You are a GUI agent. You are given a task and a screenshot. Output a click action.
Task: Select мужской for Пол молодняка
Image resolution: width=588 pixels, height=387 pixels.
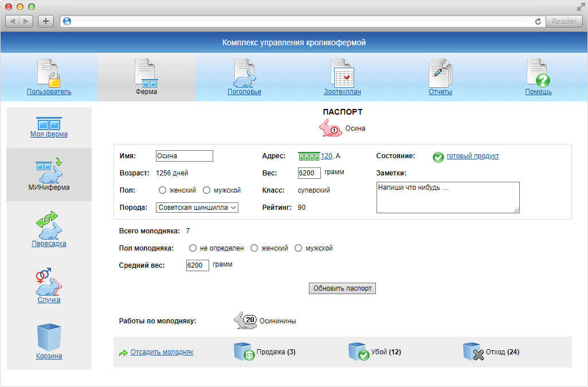(298, 248)
